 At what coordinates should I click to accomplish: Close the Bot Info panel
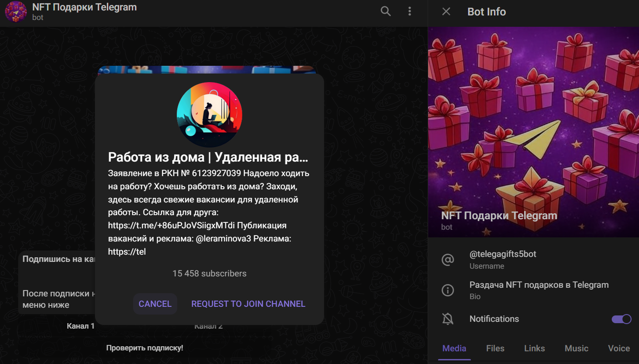coord(446,11)
